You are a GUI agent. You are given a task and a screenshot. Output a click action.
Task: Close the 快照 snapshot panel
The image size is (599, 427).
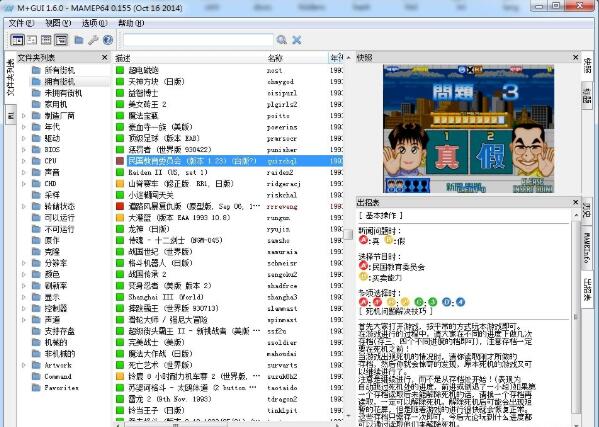[576, 57]
